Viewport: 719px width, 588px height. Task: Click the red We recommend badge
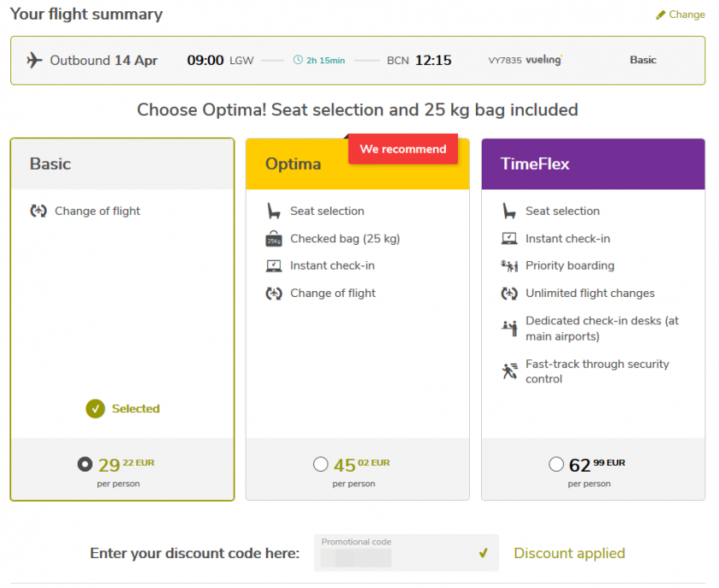402,148
